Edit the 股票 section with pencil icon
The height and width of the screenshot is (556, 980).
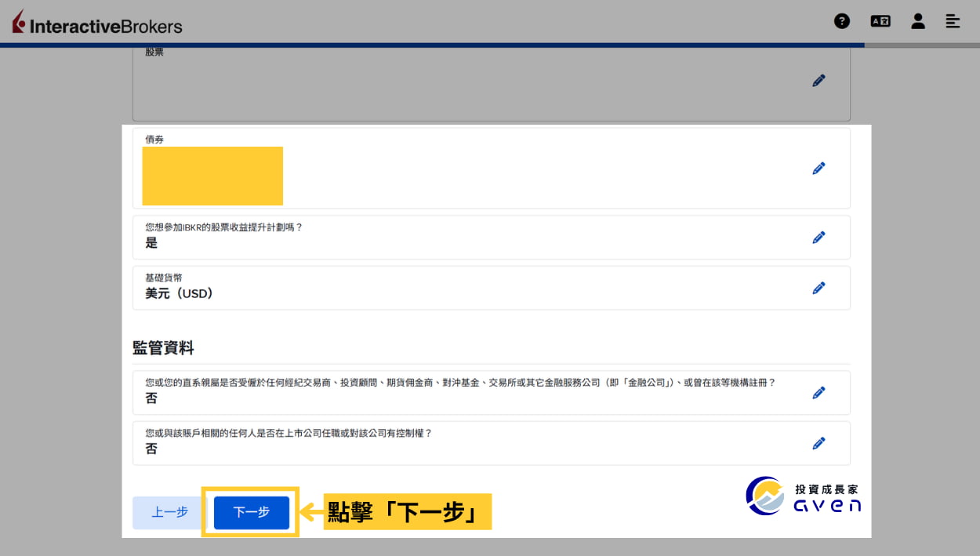819,80
